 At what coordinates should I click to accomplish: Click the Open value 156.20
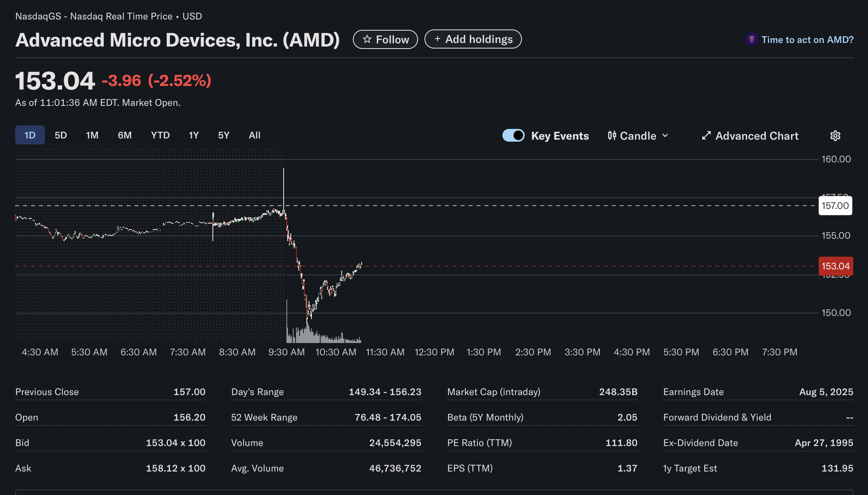[x=189, y=417]
